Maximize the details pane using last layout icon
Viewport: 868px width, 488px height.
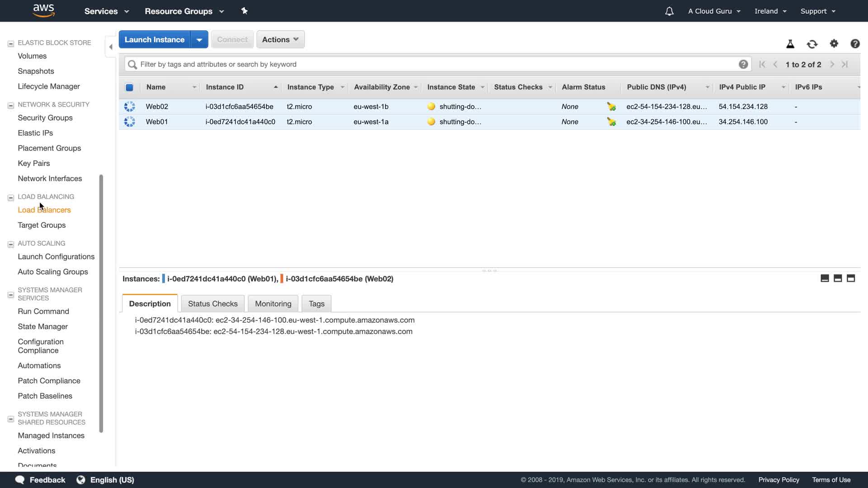click(x=850, y=278)
